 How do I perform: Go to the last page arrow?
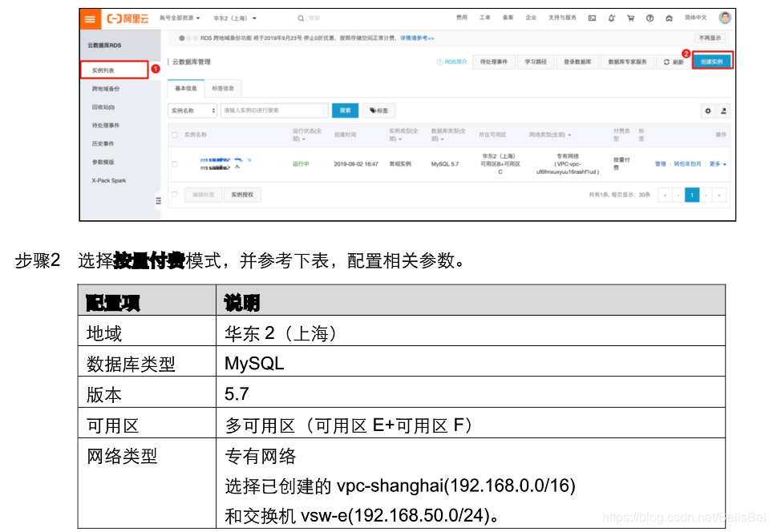(719, 195)
